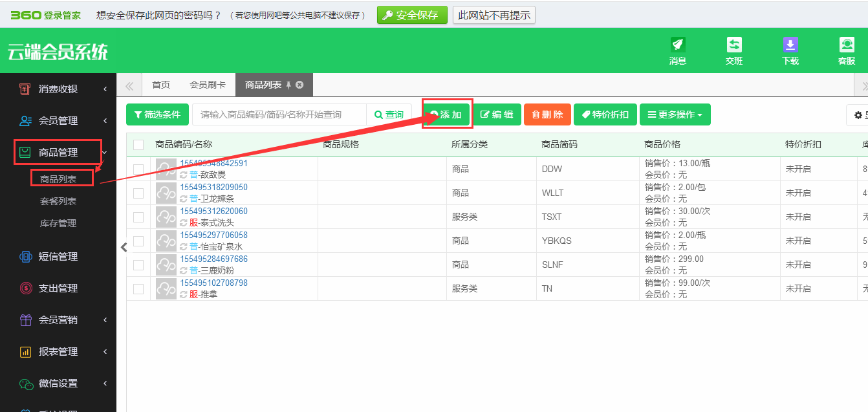Click the 此网站不再提示 button
The width and height of the screenshot is (868, 412).
[494, 15]
